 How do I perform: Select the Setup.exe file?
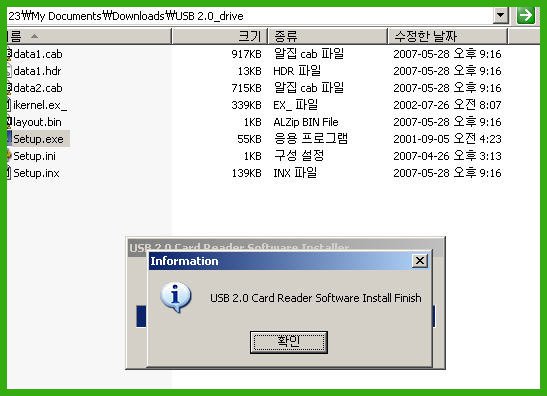coord(38,139)
